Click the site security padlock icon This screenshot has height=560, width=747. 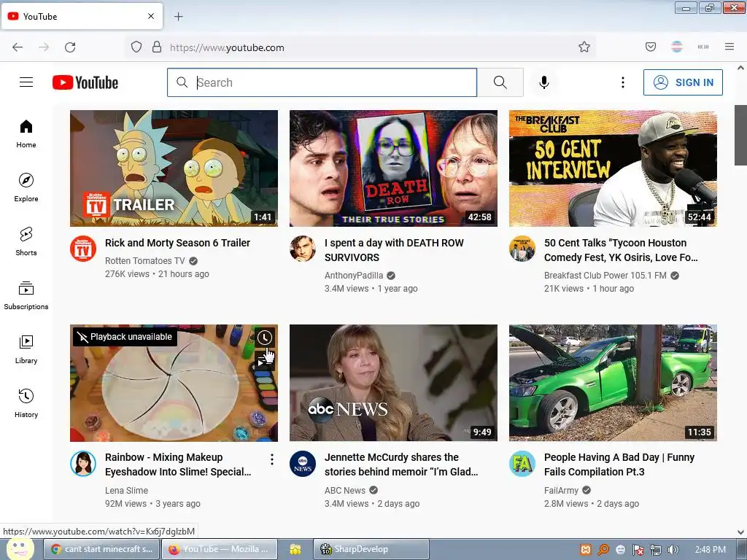tap(157, 47)
